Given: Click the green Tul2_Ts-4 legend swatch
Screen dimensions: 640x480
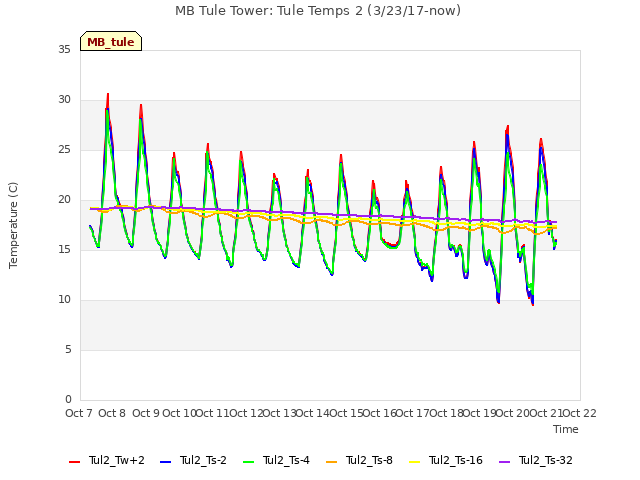Looking at the screenshot, I should [248, 462].
